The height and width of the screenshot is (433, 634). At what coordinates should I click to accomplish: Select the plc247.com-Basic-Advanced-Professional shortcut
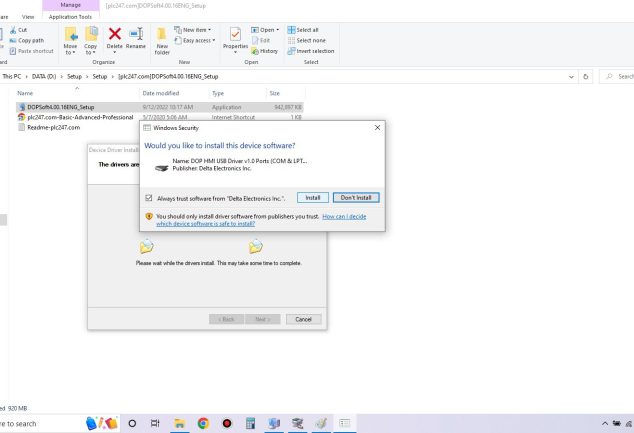pos(76,117)
